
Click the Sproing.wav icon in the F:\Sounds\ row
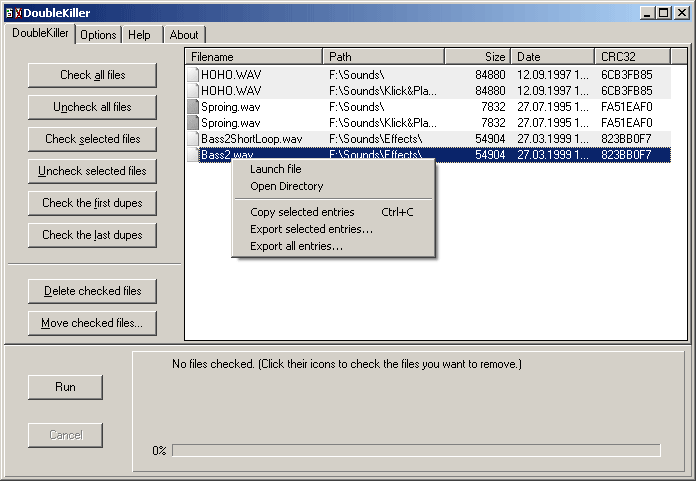click(x=193, y=106)
